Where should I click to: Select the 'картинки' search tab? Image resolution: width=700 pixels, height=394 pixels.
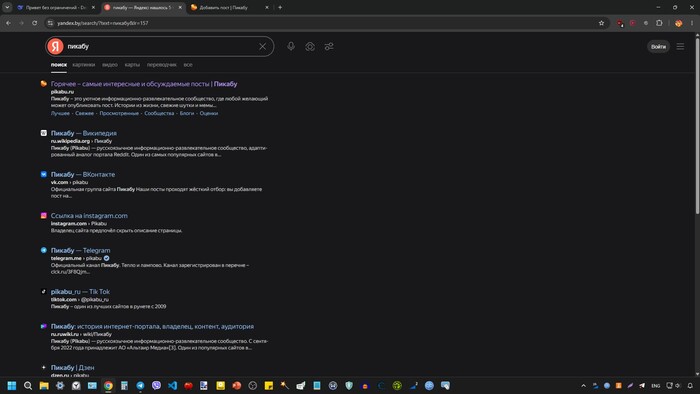(x=83, y=65)
